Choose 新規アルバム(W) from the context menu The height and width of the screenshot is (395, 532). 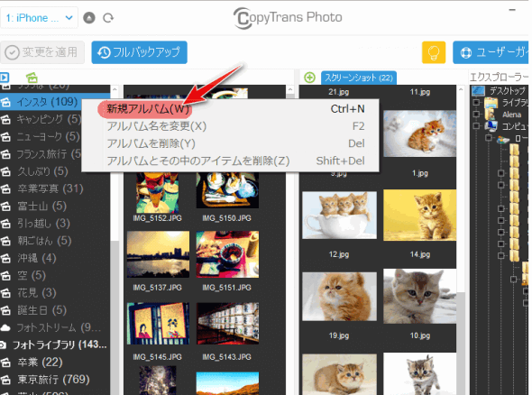(148, 109)
